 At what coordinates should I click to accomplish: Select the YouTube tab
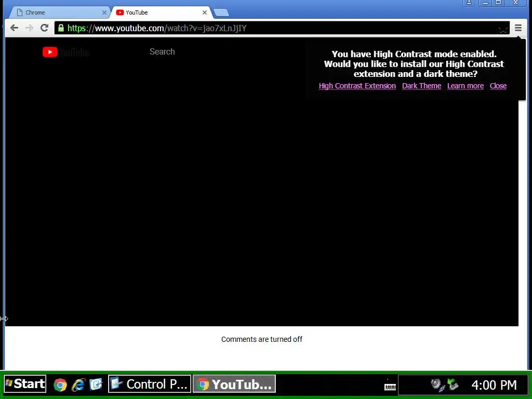[x=161, y=12]
